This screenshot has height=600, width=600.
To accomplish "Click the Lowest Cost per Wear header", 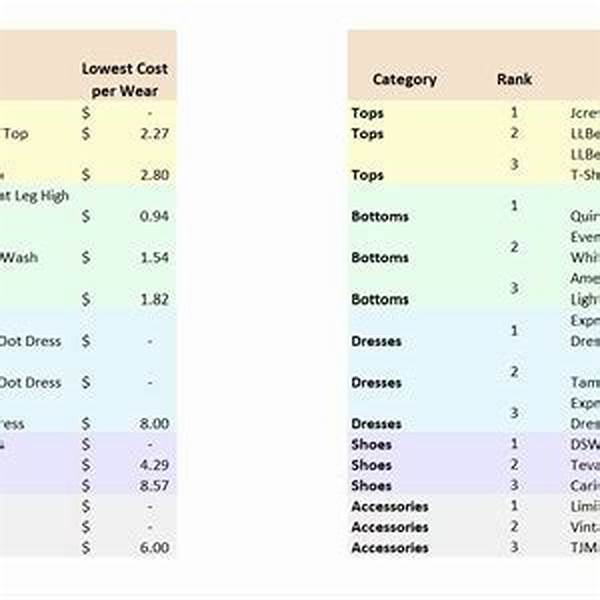I will 124,78.
